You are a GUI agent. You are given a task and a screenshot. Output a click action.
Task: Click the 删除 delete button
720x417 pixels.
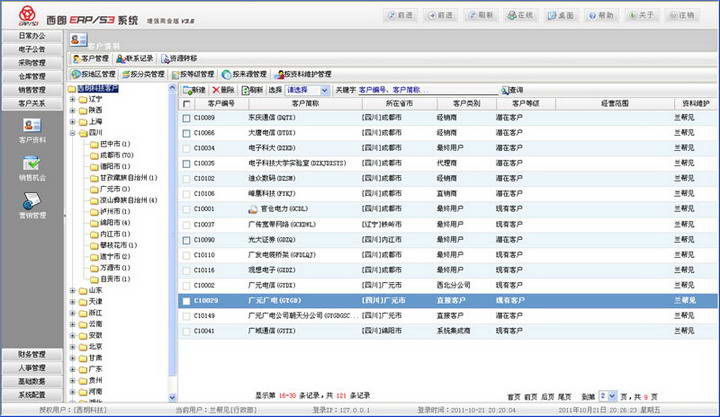click(x=223, y=90)
